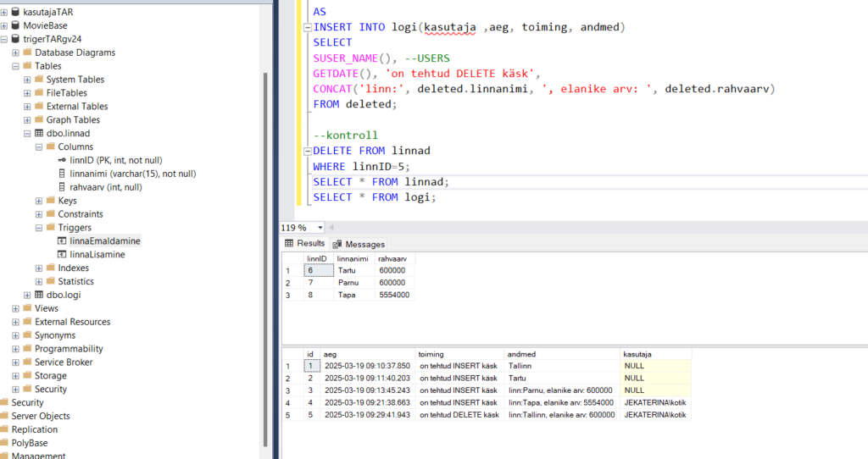Click the Storage folder icon
Screen dimensions: 868x459
(27, 375)
